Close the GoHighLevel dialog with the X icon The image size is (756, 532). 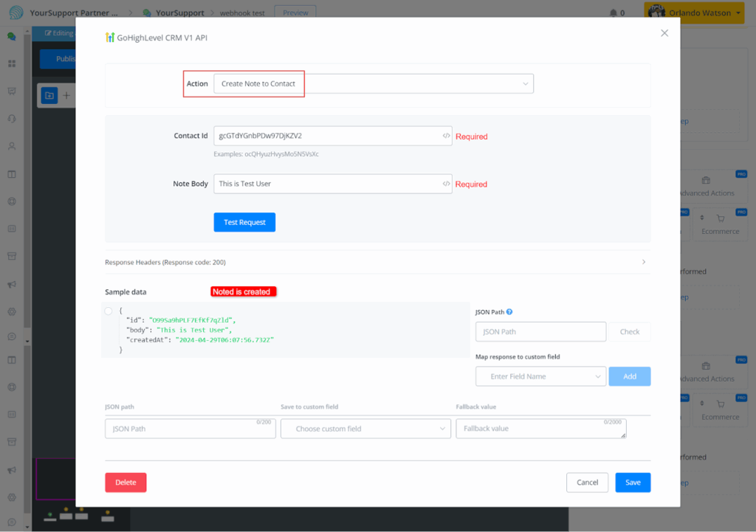pyautogui.click(x=664, y=33)
